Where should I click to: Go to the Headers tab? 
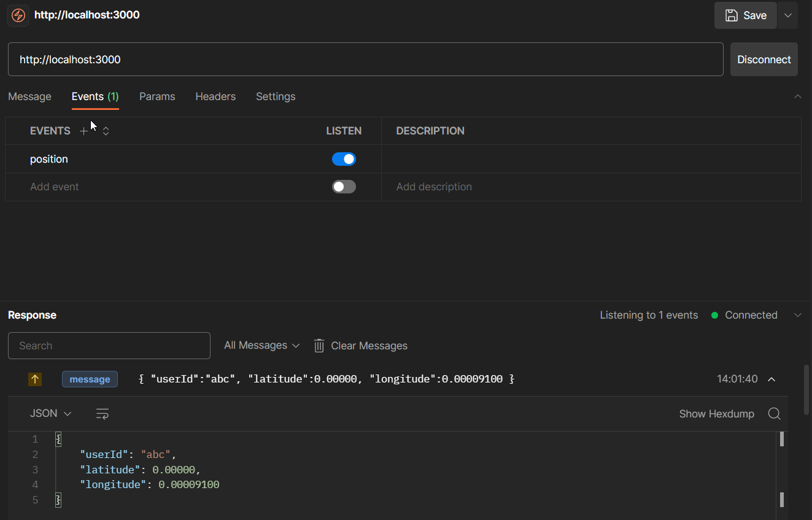click(x=215, y=96)
